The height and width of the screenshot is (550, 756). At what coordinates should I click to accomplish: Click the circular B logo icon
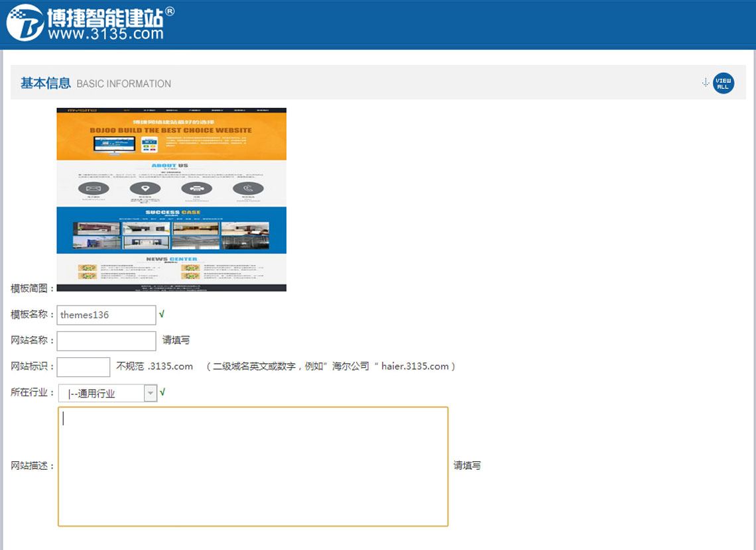tap(24, 23)
